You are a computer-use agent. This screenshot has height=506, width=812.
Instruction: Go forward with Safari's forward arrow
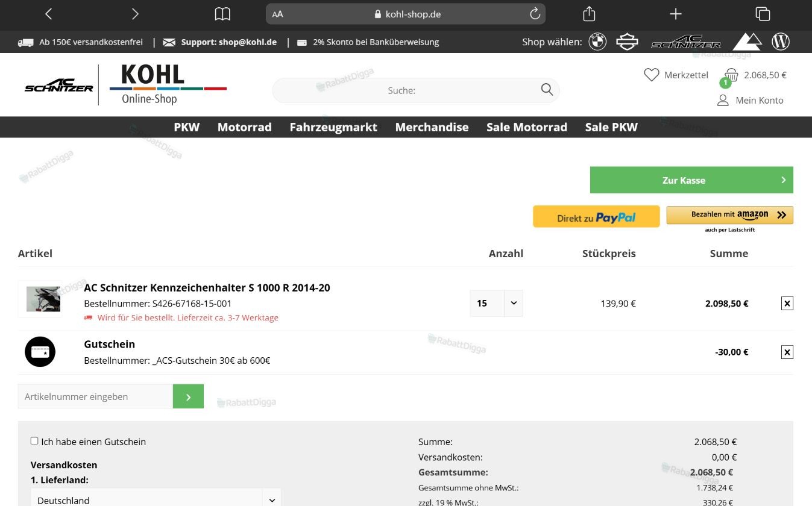pyautogui.click(x=135, y=14)
